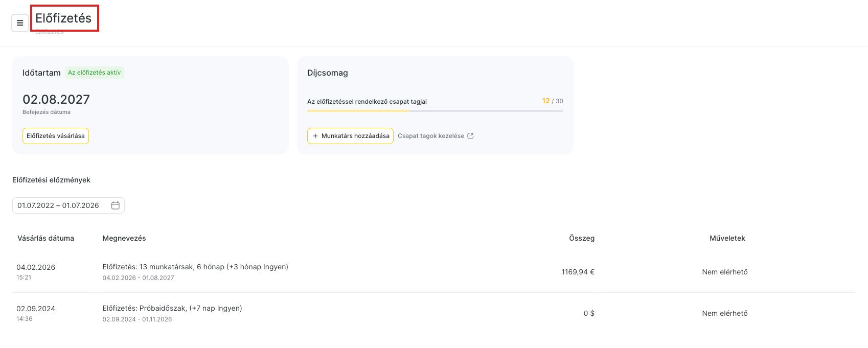Viewport: 868px width, 348px height.
Task: Click the 12 / 30 member count
Action: 553,101
